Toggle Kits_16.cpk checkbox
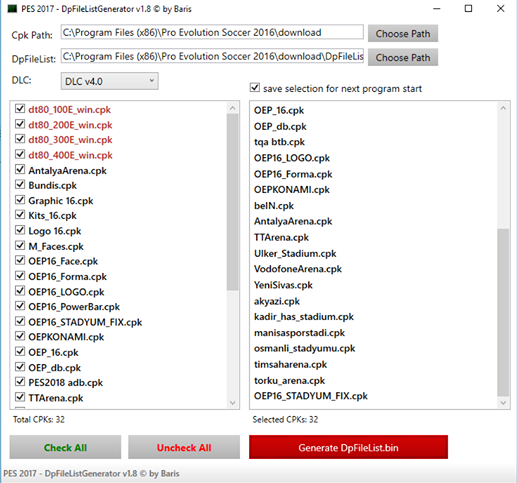Image resolution: width=517 pixels, height=483 pixels. click(20, 215)
